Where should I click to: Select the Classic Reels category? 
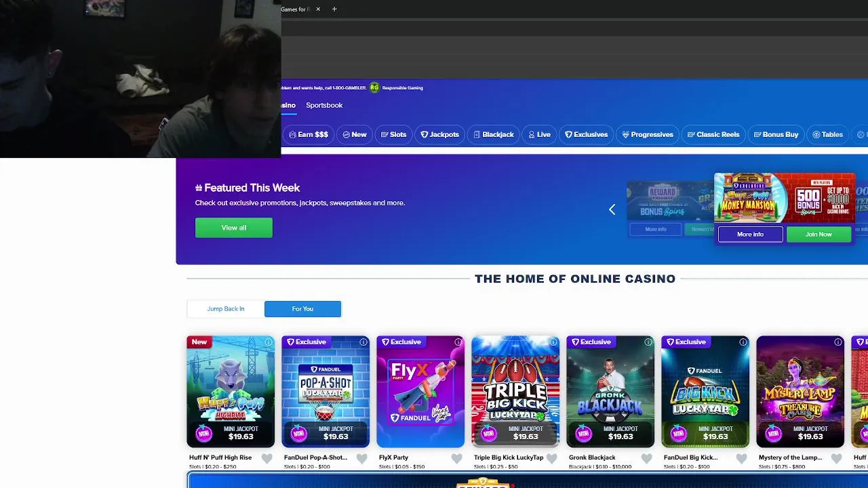pyautogui.click(x=713, y=134)
